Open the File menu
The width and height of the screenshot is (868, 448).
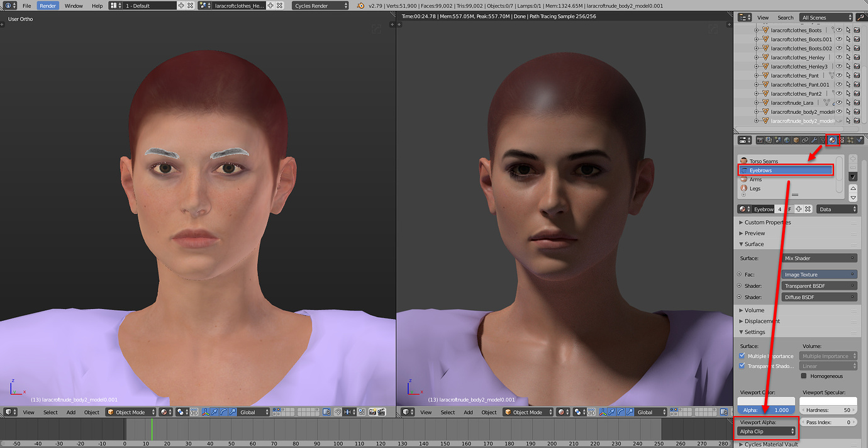click(x=27, y=5)
